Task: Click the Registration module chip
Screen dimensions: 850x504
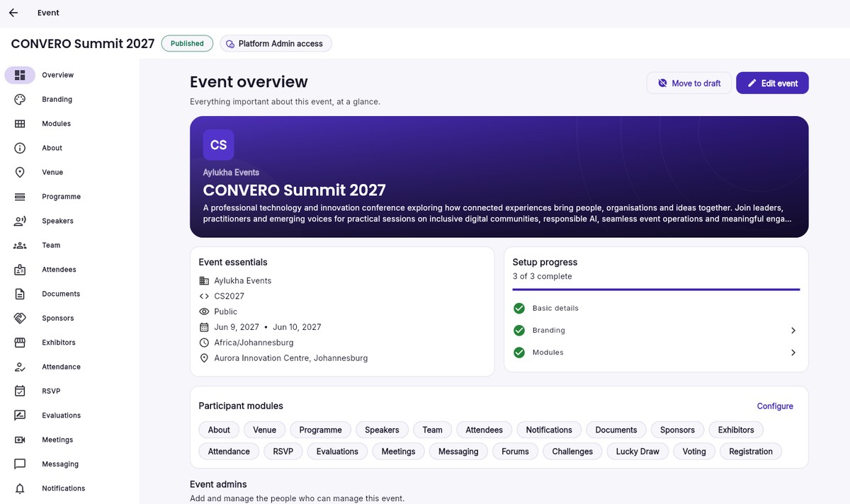Action: tap(751, 452)
